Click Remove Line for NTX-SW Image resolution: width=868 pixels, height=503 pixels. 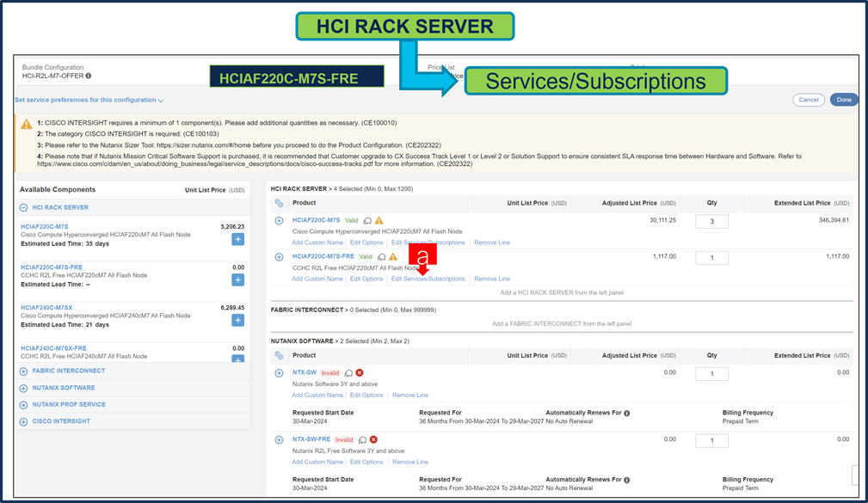point(410,396)
